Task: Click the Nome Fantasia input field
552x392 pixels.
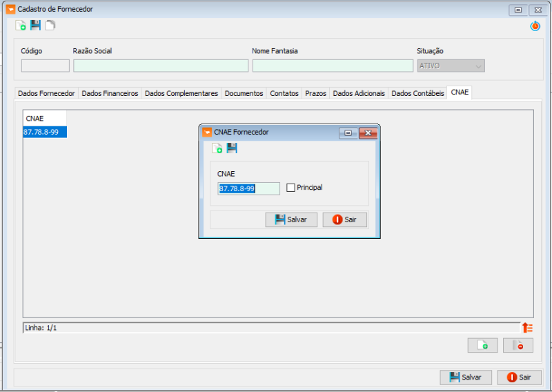Action: (x=333, y=66)
